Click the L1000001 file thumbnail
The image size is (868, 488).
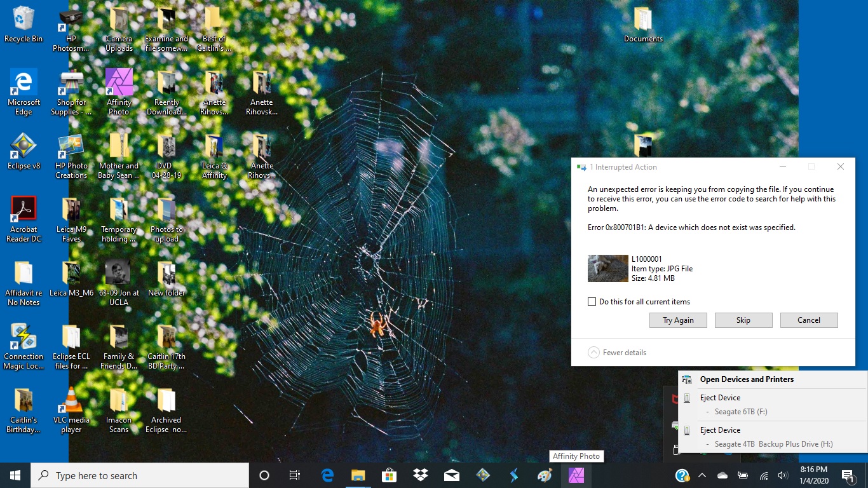pyautogui.click(x=608, y=269)
